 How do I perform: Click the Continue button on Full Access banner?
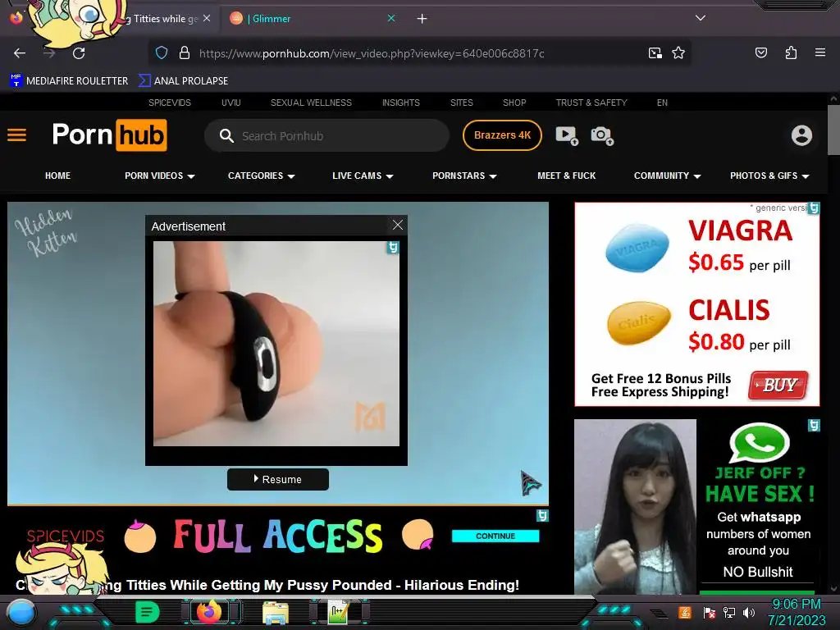click(495, 536)
